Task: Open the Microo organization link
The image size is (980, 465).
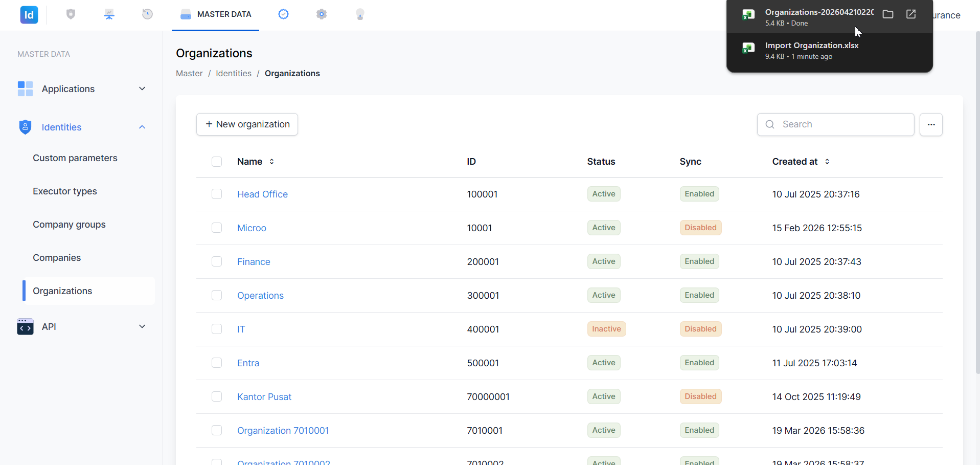Action: click(252, 228)
